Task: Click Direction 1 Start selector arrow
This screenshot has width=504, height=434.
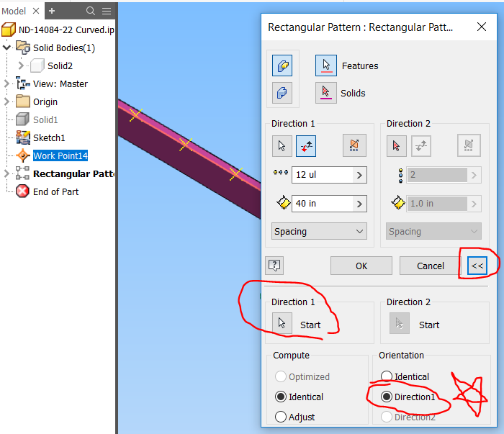Action: coord(282,323)
